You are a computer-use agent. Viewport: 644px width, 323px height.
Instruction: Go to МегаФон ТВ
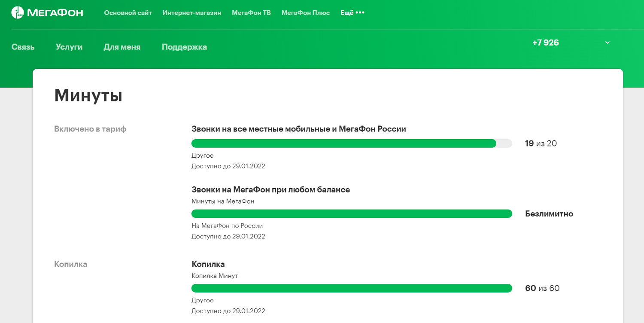click(252, 13)
